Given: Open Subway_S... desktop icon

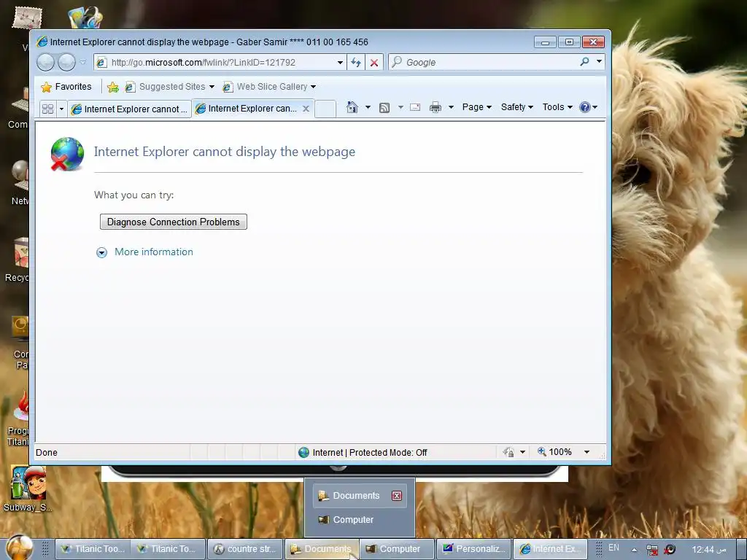Looking at the screenshot, I should coord(28,488).
